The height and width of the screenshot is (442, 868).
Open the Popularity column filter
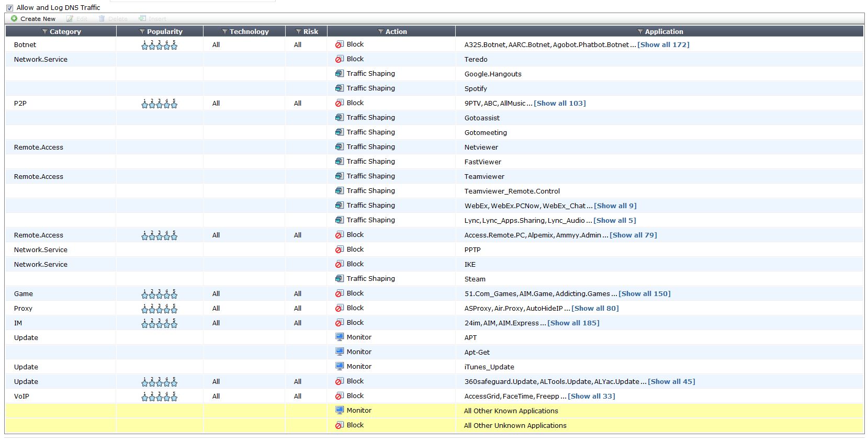[142, 32]
